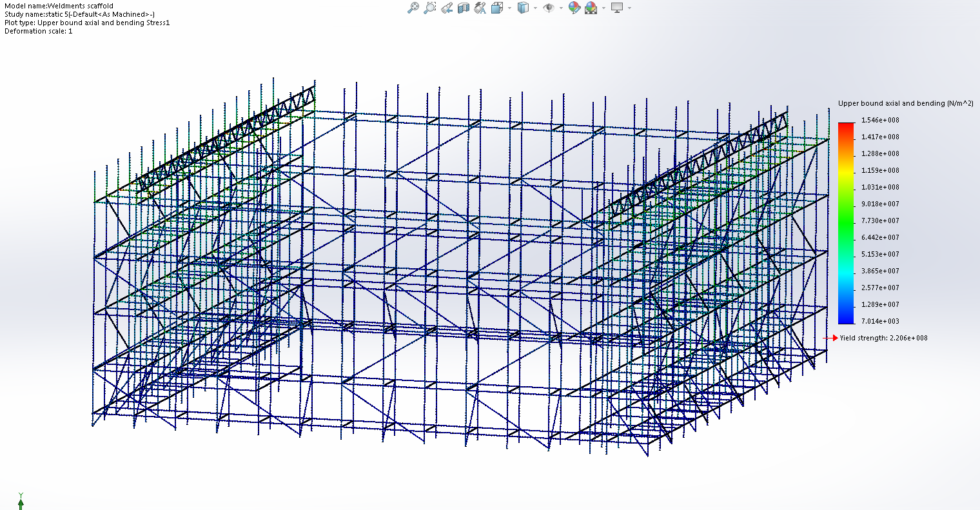Viewport: 980px width, 510px height.
Task: Expand the Apply Scene dropdown arrow
Action: pos(603,8)
